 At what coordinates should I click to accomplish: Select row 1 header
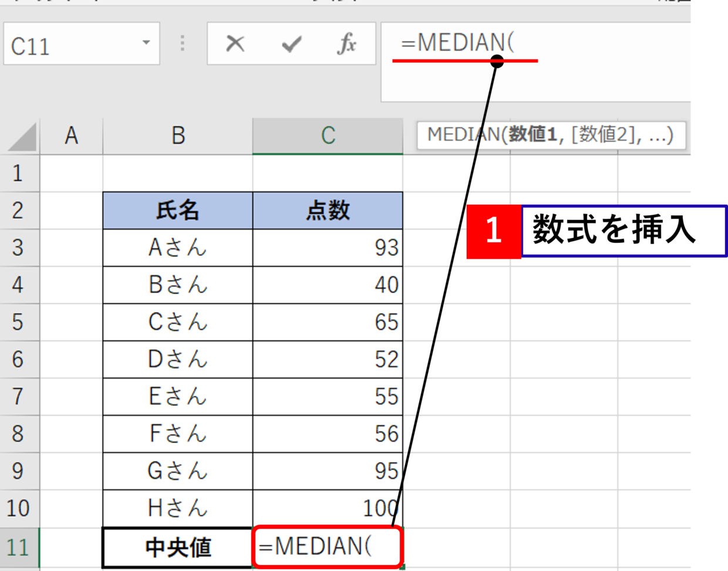19,173
